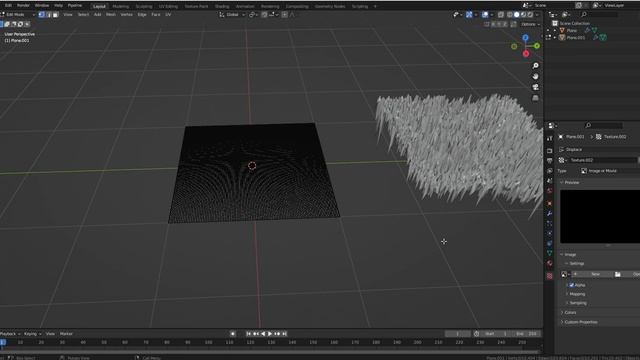Open the Texture properties checker tab
The image size is (640, 360).
coord(549,276)
